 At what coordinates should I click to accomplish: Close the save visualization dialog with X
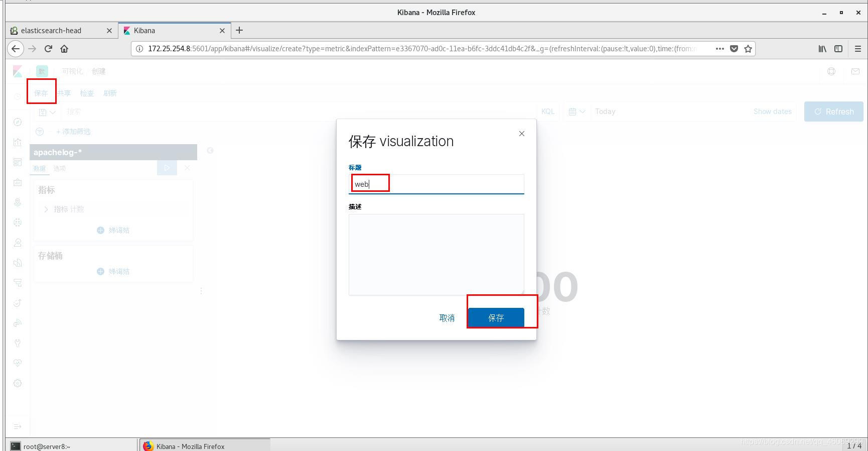coord(522,134)
